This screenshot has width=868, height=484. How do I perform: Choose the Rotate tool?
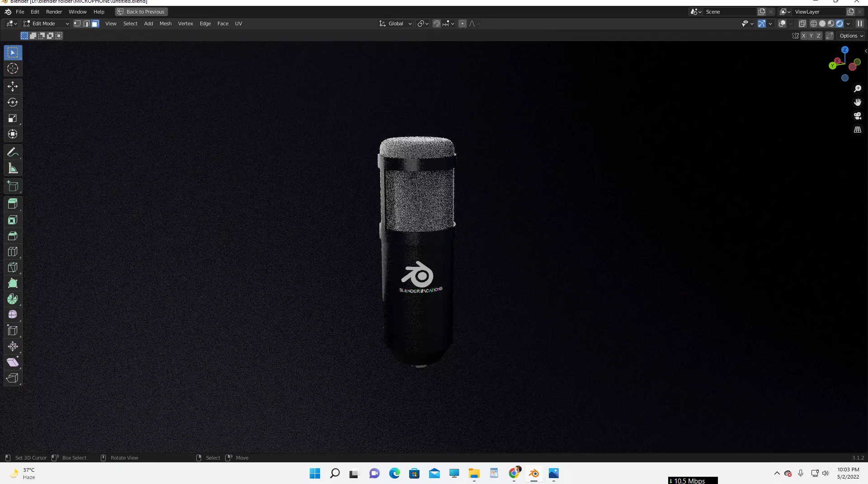13,102
